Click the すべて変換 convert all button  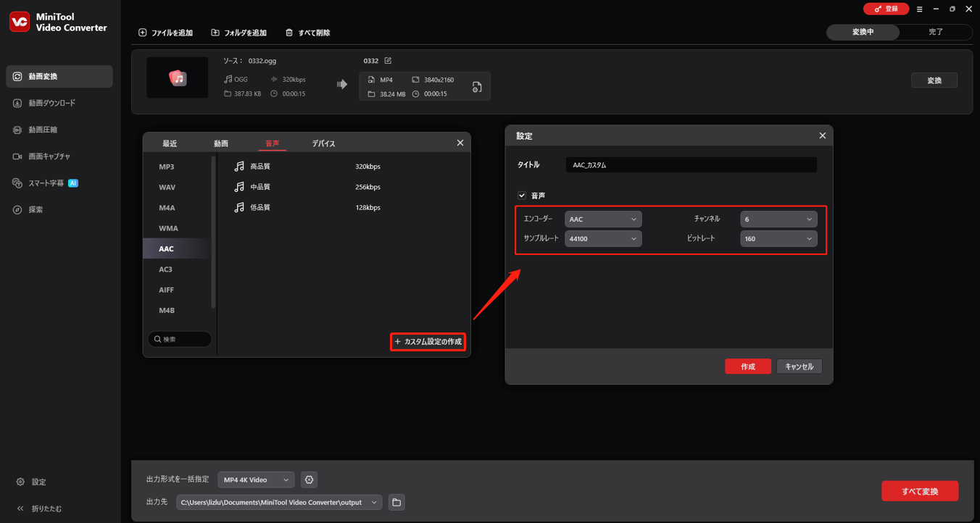tap(919, 490)
